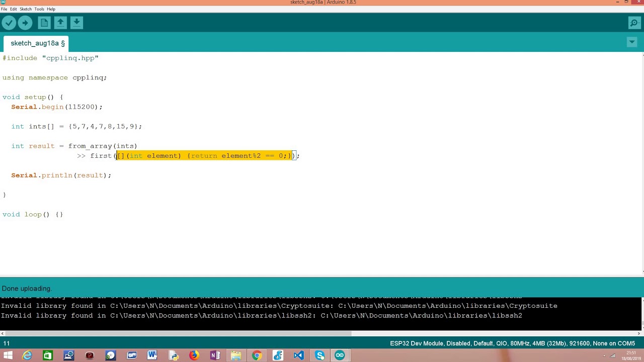This screenshot has width=644, height=362.
Task: Select the sketch_aug18a tab
Action: [37, 43]
